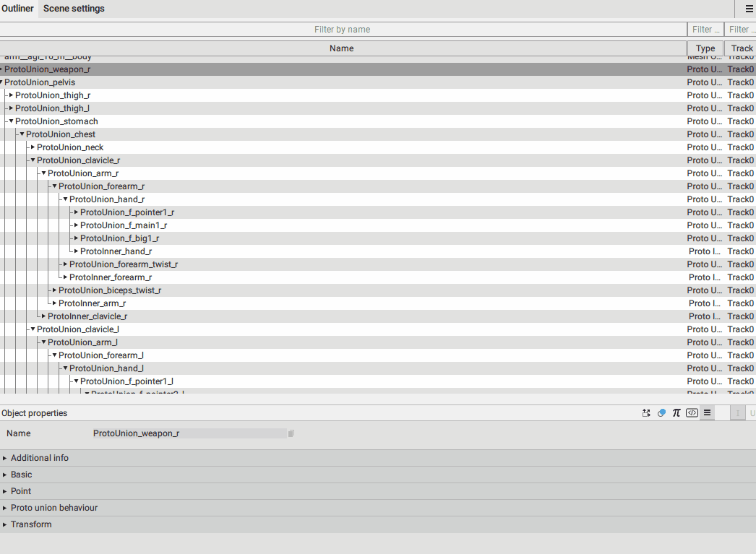Click the transform arrows icon in Object properties

[646, 413]
